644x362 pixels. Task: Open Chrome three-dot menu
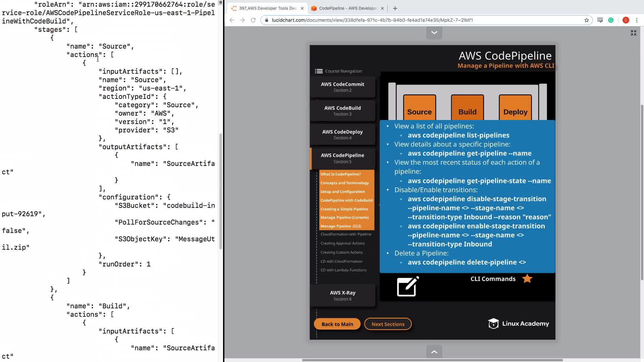(x=637, y=20)
